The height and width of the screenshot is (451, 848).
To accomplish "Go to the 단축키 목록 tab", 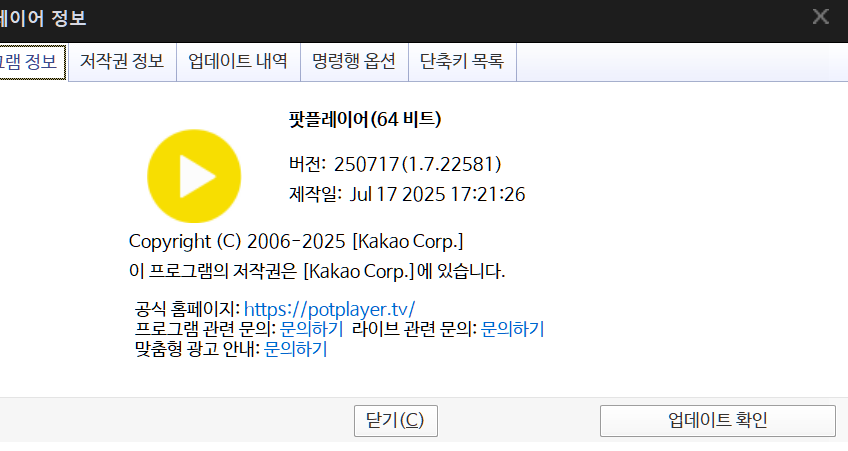I will point(462,62).
